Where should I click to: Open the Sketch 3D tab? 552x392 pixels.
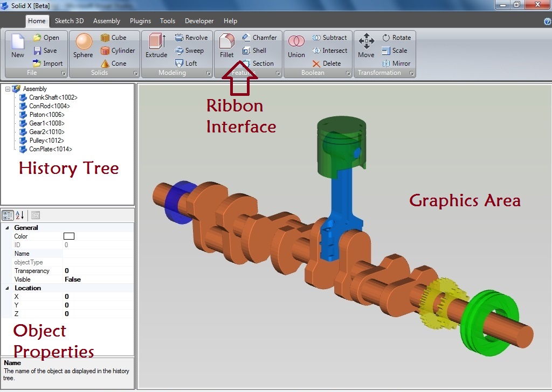[70, 21]
